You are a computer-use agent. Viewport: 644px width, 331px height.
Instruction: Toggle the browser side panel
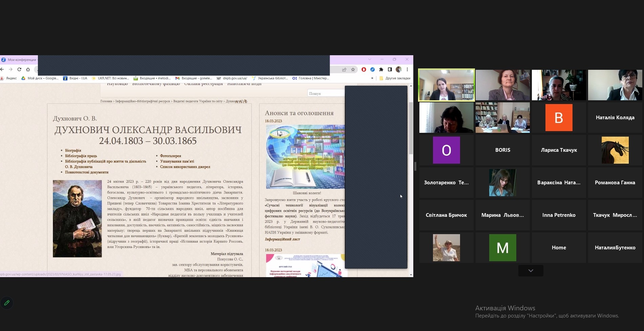(390, 69)
